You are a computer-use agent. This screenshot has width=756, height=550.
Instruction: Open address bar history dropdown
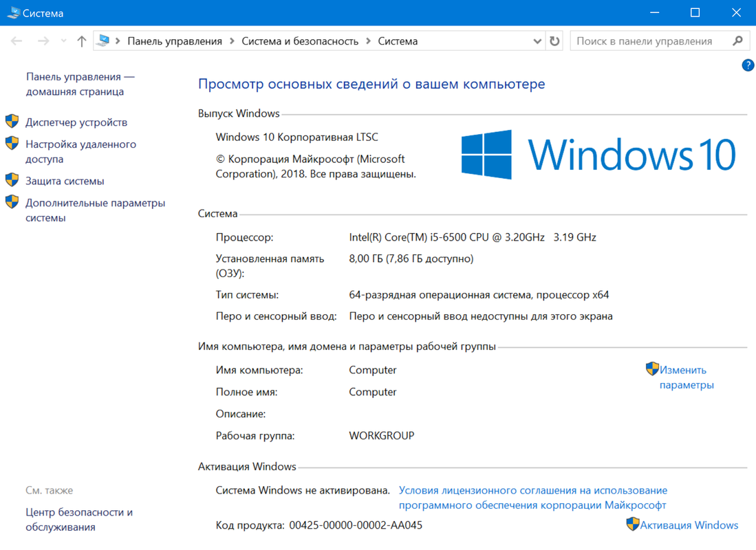point(537,41)
